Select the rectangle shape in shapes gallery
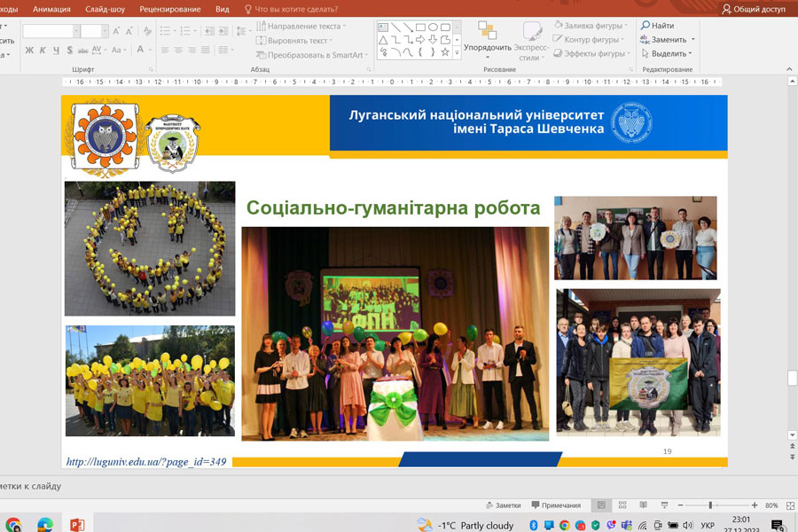 click(x=420, y=27)
